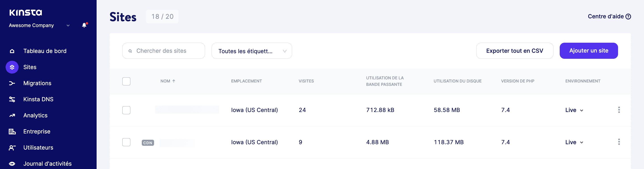Open the Analytics section
The width and height of the screenshot is (644, 169).
pos(35,115)
